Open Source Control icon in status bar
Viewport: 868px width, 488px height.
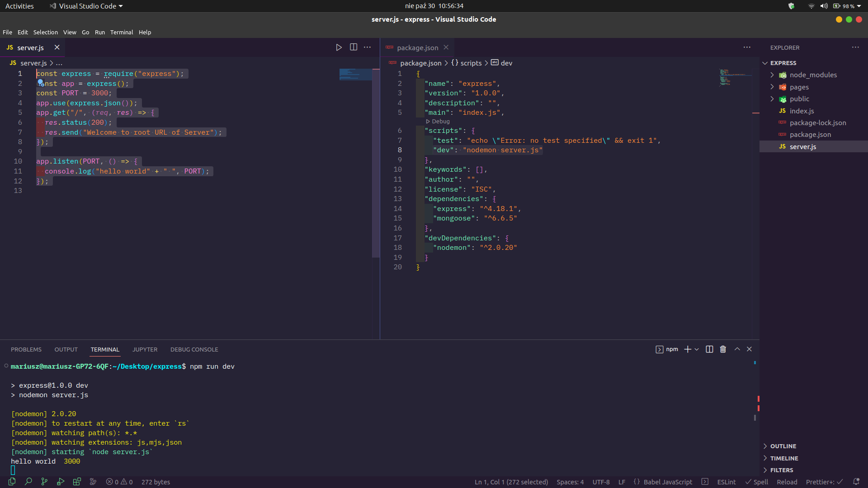coord(44,482)
